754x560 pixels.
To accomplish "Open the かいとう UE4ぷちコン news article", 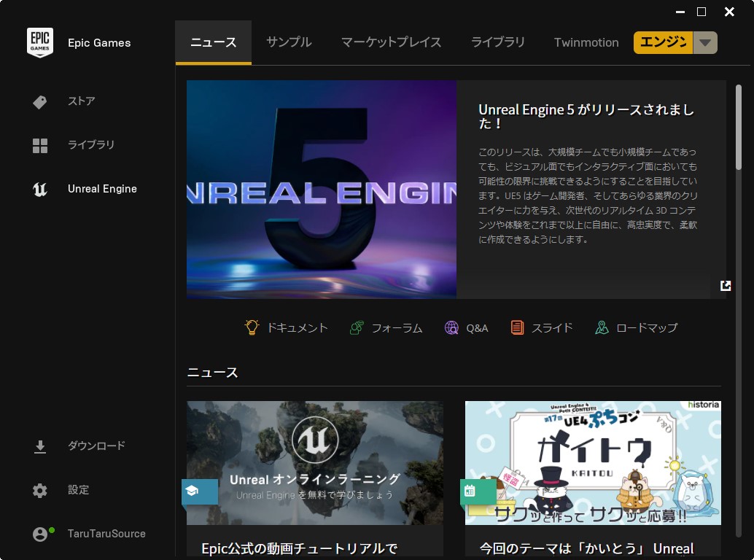I will [x=593, y=462].
